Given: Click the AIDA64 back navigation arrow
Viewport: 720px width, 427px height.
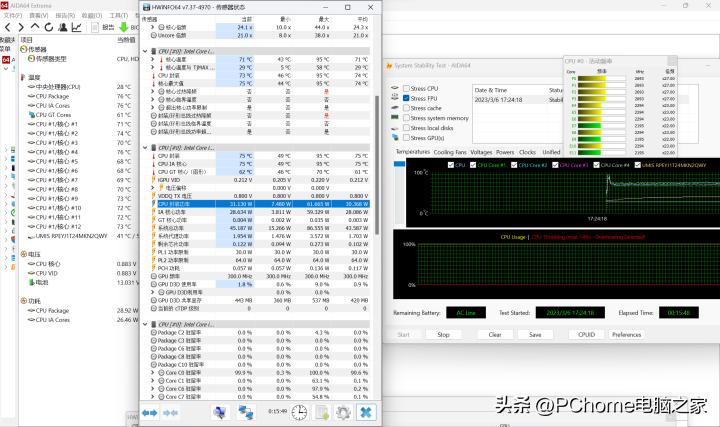Looking at the screenshot, I should click(x=8, y=28).
